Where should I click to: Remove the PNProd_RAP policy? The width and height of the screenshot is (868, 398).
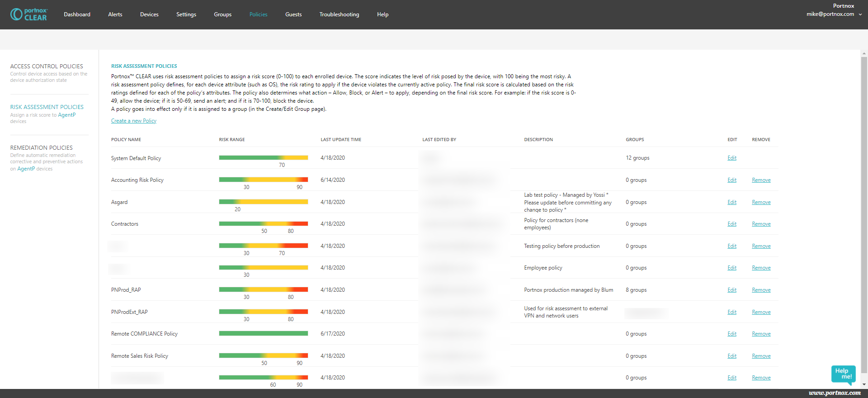761,290
